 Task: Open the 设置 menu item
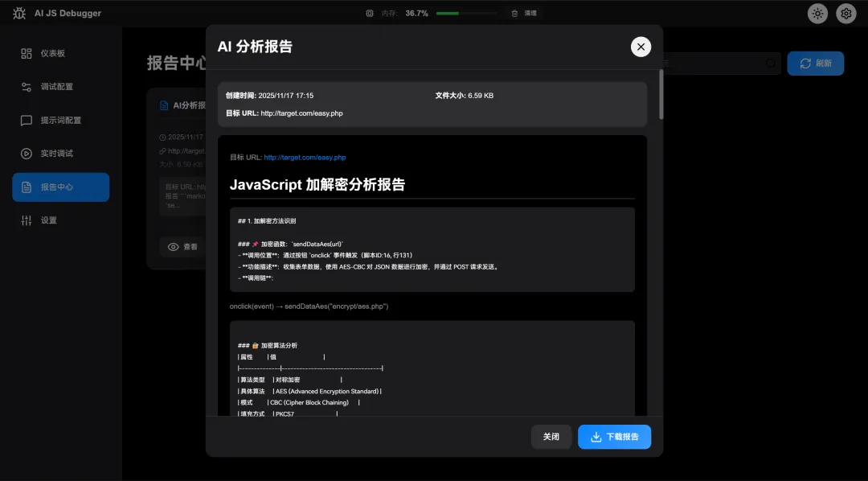tap(61, 220)
